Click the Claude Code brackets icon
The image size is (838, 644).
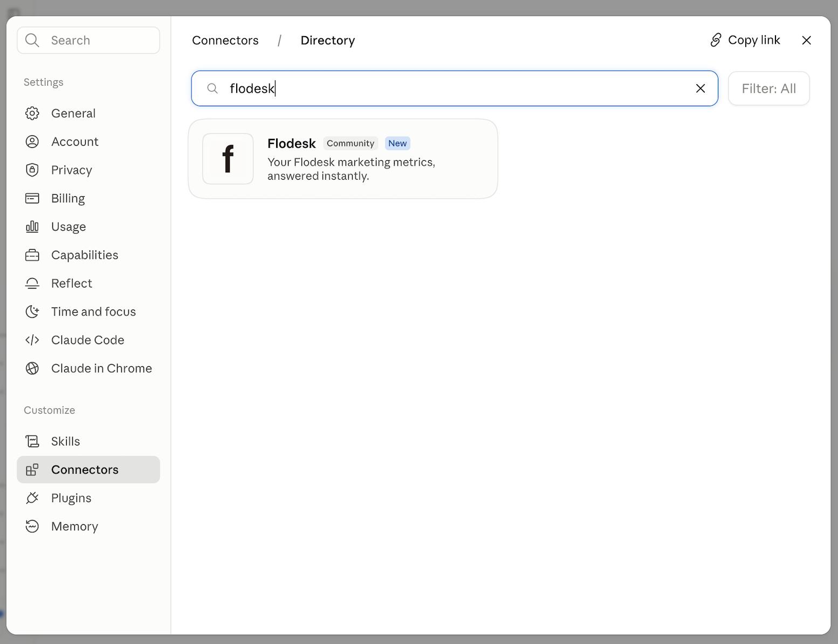pos(32,340)
